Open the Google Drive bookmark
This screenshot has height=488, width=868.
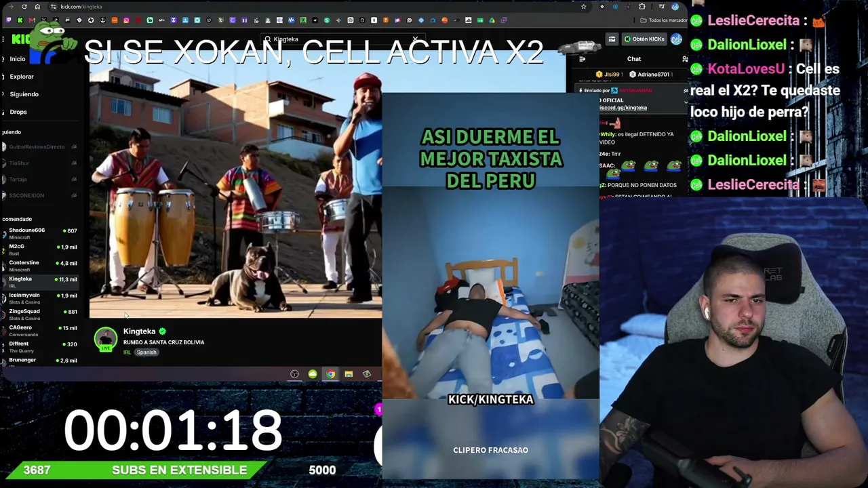tap(492, 20)
